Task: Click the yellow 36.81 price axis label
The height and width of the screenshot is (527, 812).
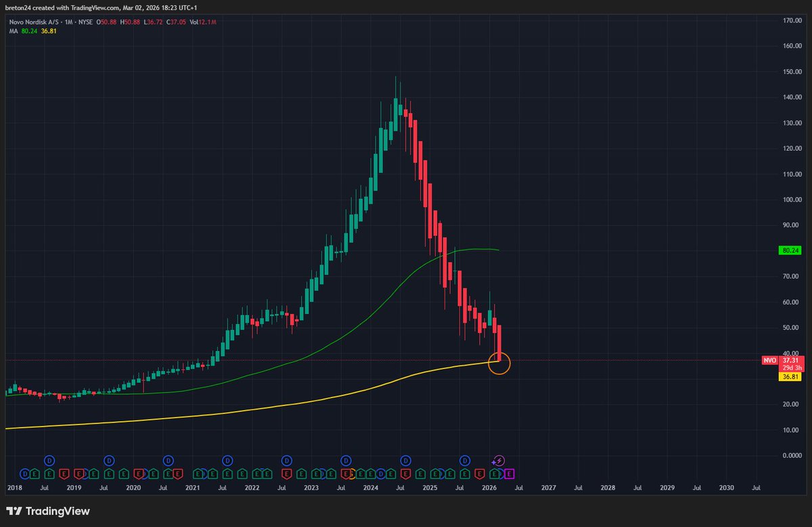Action: pyautogui.click(x=790, y=377)
